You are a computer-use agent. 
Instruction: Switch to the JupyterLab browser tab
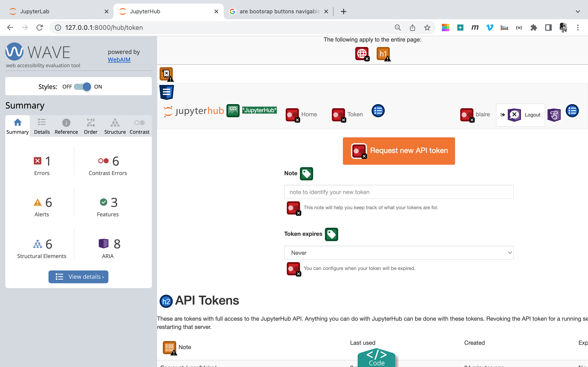click(35, 11)
